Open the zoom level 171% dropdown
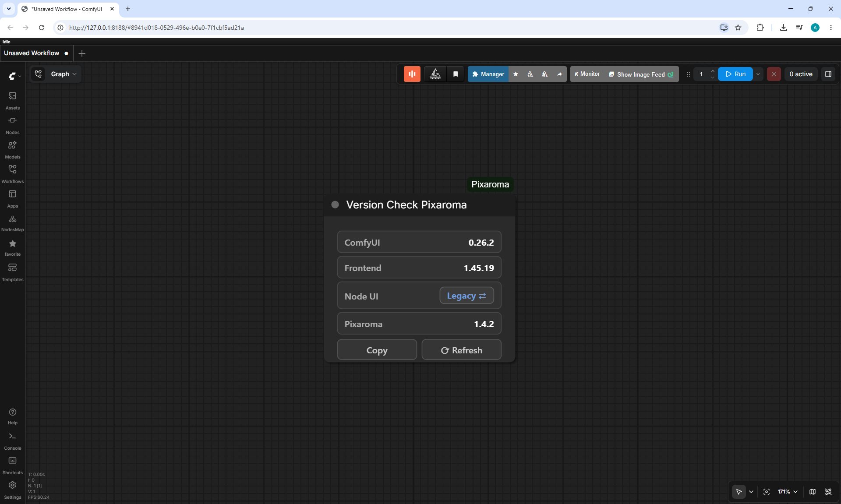The height and width of the screenshot is (504, 841). 788,492
